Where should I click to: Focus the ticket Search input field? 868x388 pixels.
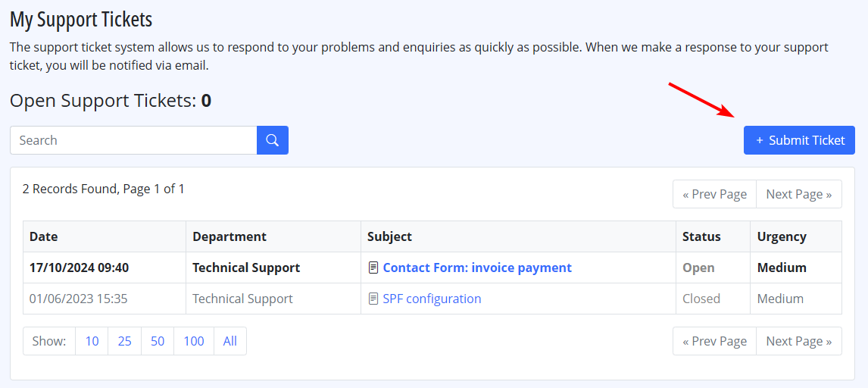tap(133, 140)
